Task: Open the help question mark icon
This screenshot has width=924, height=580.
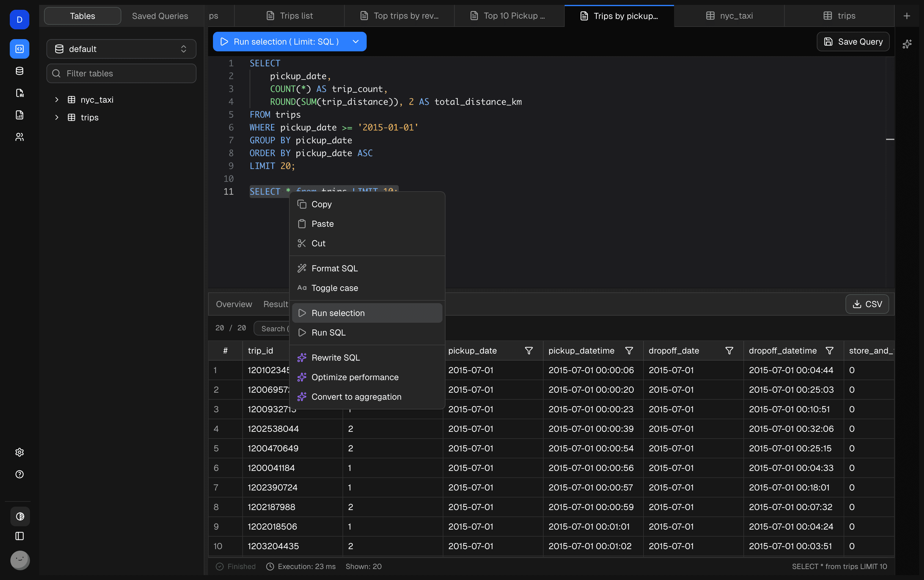Action: click(20, 474)
